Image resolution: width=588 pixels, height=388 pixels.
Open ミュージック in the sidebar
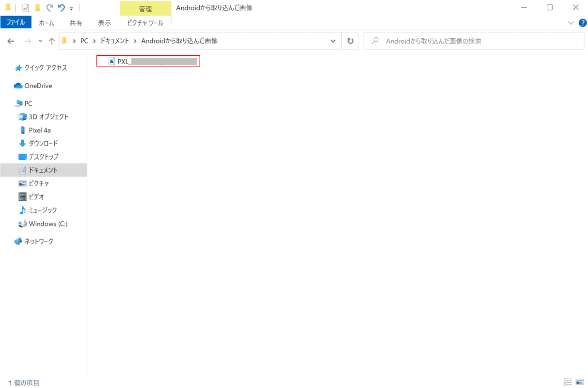point(38,210)
